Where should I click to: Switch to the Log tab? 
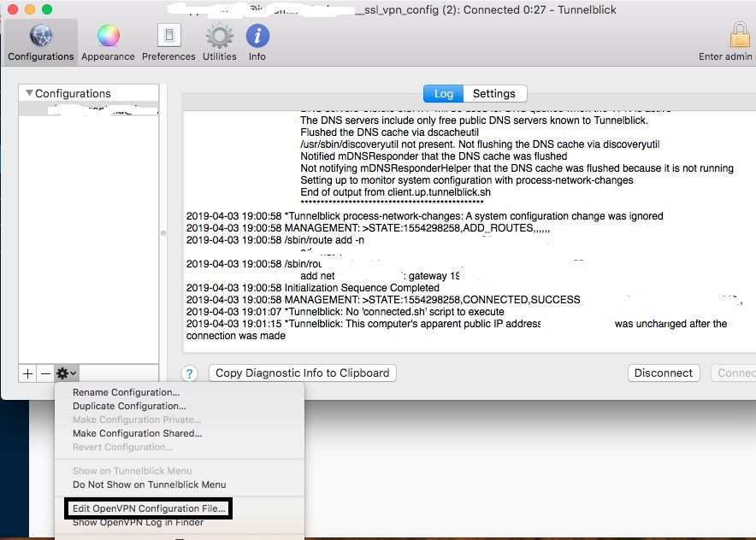444,93
